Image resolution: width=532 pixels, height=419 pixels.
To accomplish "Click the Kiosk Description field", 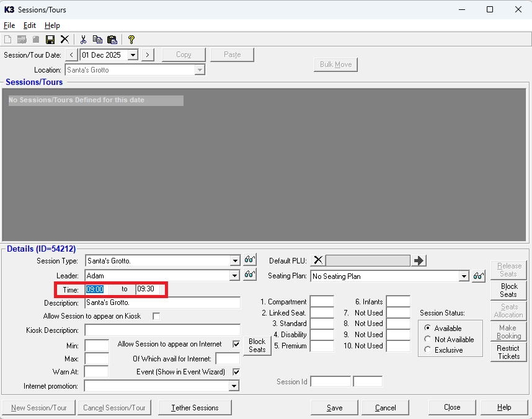I will tap(162, 330).
